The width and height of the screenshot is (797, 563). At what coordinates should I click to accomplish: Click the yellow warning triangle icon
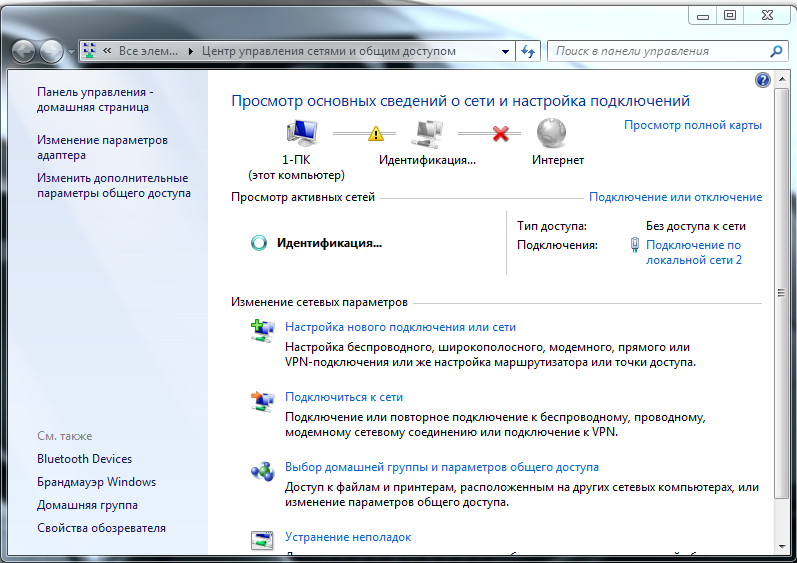pyautogui.click(x=376, y=133)
